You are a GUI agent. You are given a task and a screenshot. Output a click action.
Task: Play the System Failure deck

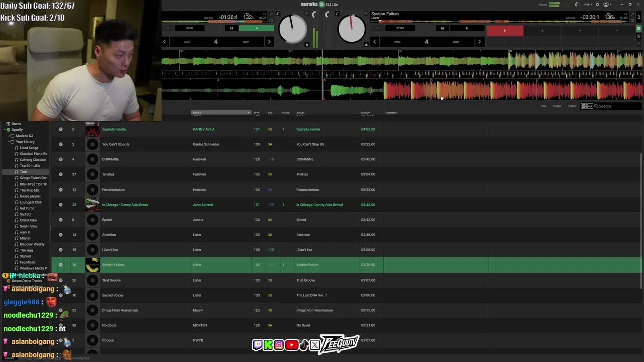466,28
